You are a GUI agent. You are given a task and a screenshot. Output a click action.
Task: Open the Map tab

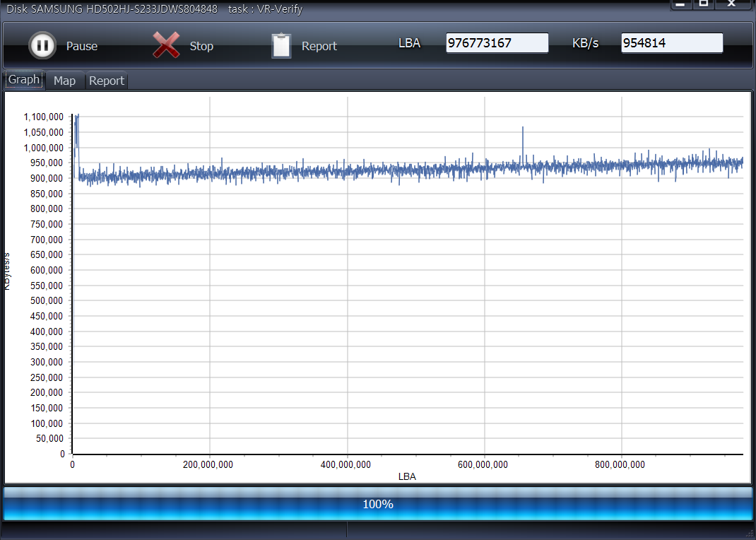(x=64, y=81)
